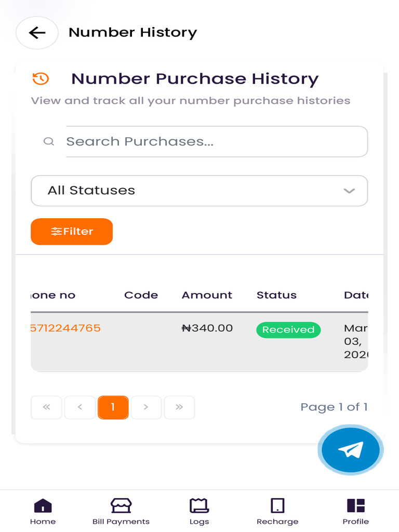Expand the All Statuses dropdown

[x=199, y=191]
